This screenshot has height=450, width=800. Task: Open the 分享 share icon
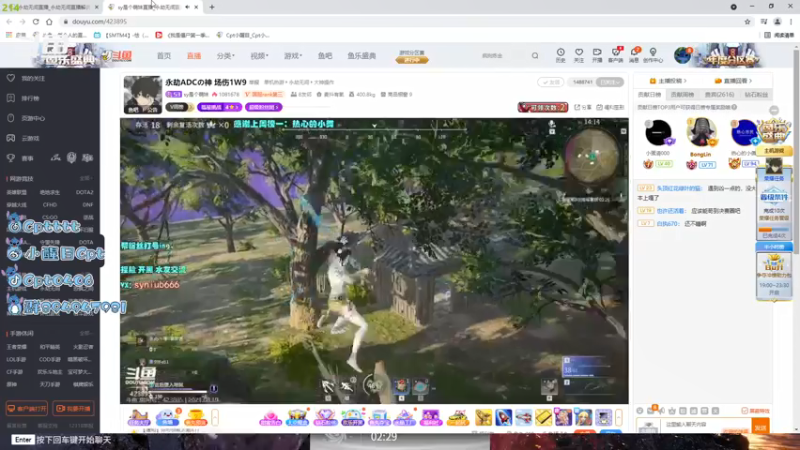click(584, 107)
